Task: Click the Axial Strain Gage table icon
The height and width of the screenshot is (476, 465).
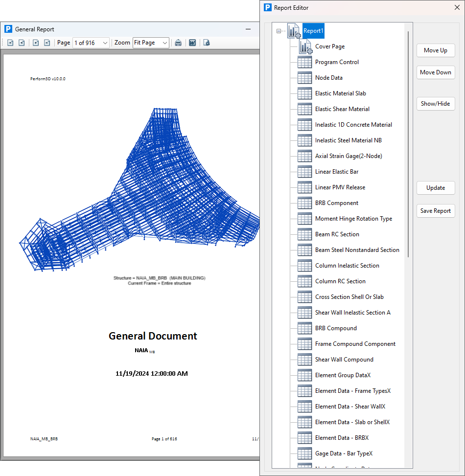Action: click(304, 156)
